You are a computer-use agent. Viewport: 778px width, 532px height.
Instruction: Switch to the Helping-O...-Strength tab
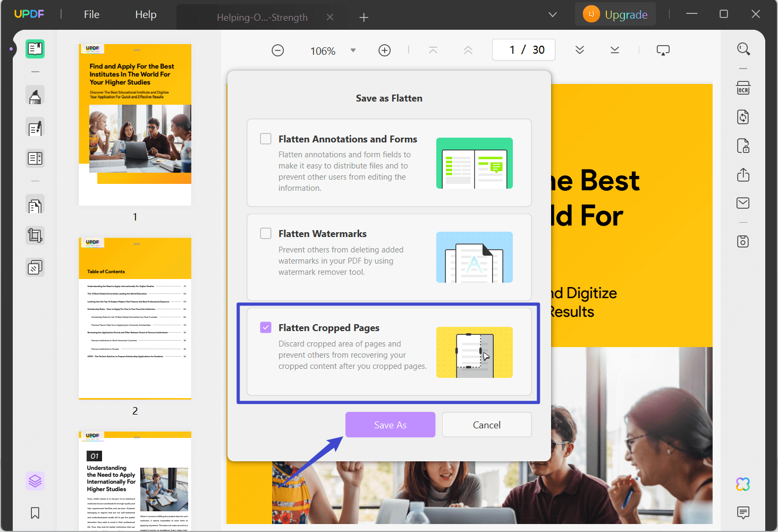click(261, 17)
